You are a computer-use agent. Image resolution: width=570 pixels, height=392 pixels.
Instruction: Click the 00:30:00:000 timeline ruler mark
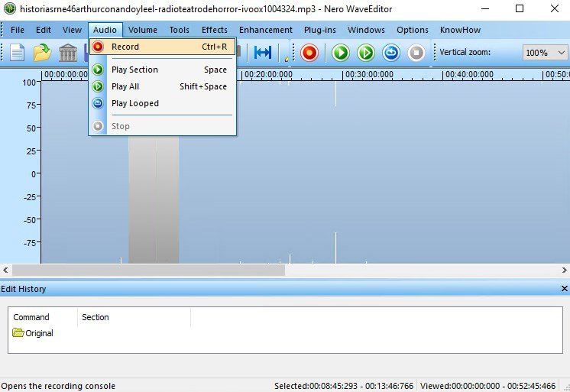point(369,75)
